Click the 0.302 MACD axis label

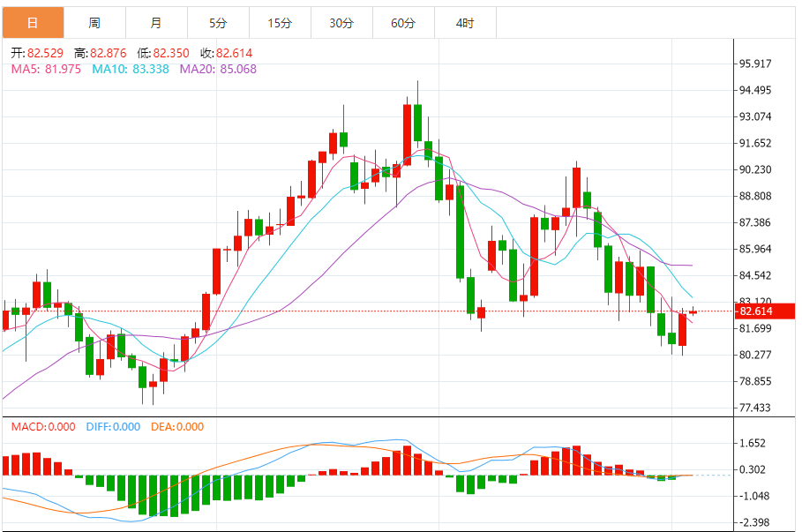(753, 469)
